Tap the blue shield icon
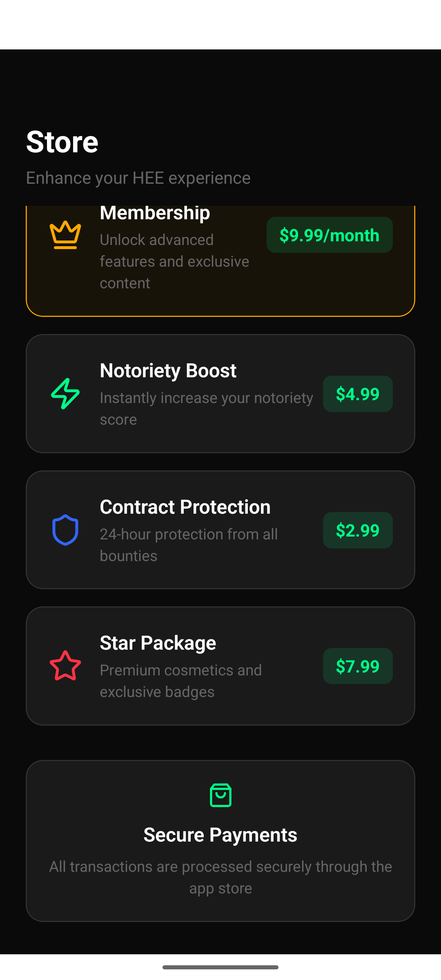Screen dimensions: 441x980 [65, 530]
